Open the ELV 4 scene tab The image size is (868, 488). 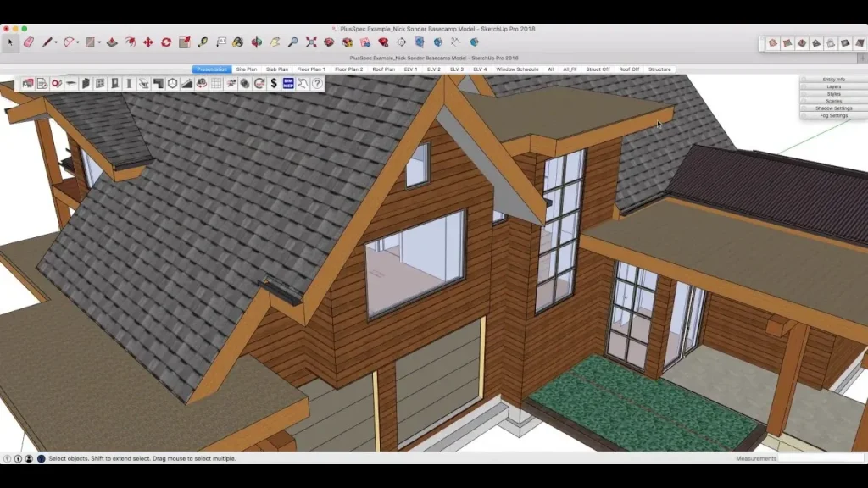click(480, 69)
